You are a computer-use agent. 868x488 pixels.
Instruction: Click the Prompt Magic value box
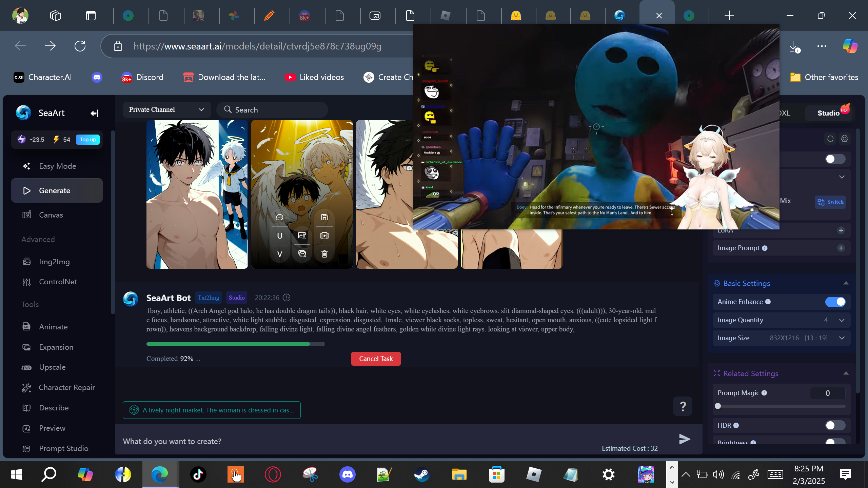828,393
